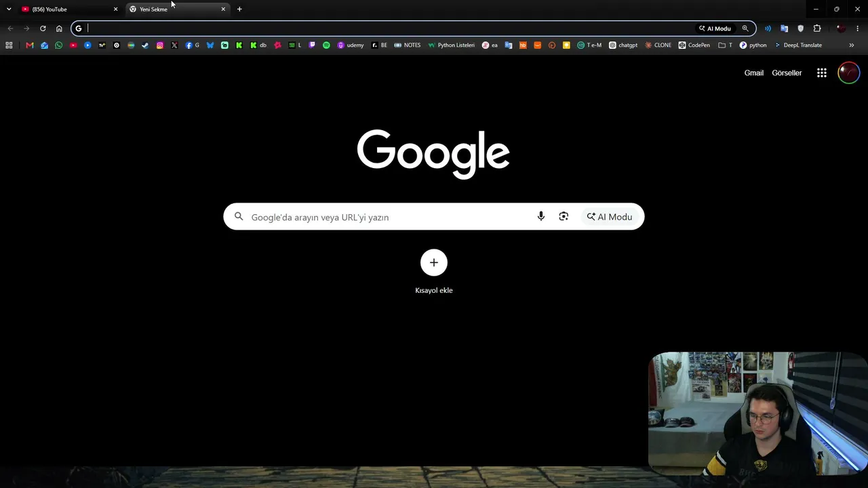868x488 pixels.
Task: Click the shield extension icon
Action: coord(801,28)
